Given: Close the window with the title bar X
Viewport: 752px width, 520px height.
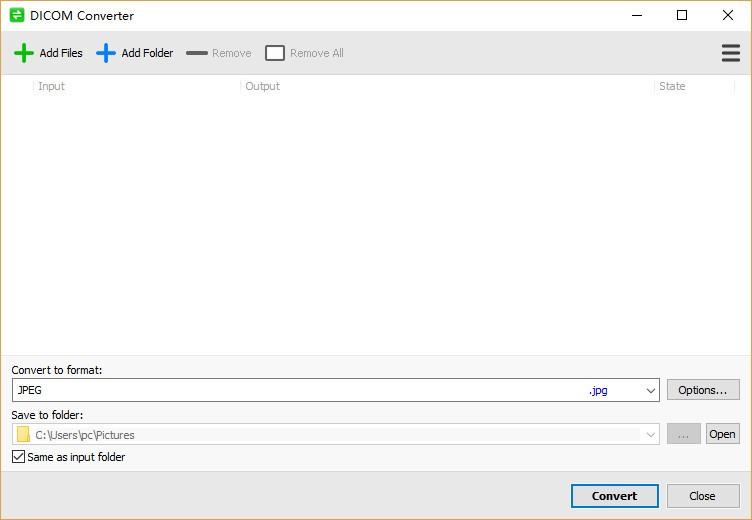Looking at the screenshot, I should point(728,15).
